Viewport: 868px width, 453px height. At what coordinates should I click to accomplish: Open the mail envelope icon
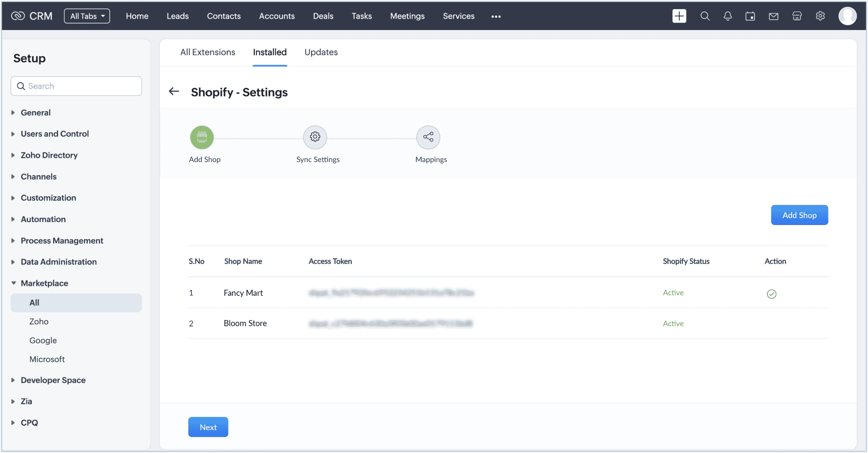[773, 16]
